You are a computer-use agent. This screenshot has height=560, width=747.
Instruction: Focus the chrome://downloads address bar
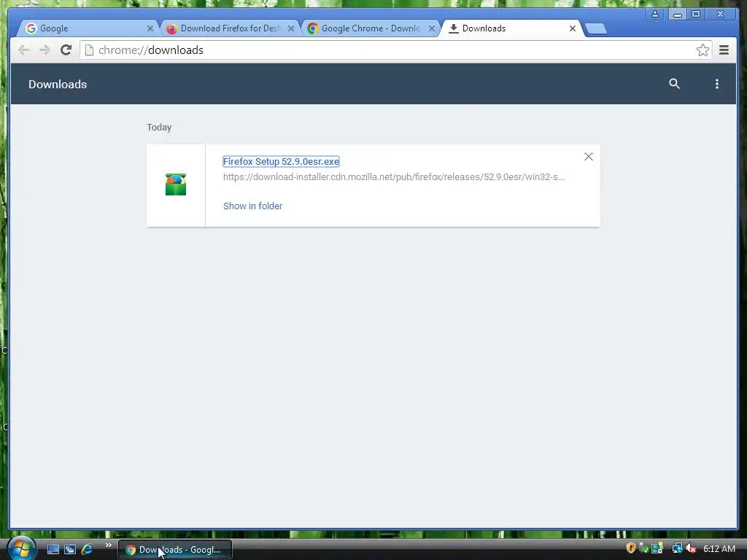point(395,50)
